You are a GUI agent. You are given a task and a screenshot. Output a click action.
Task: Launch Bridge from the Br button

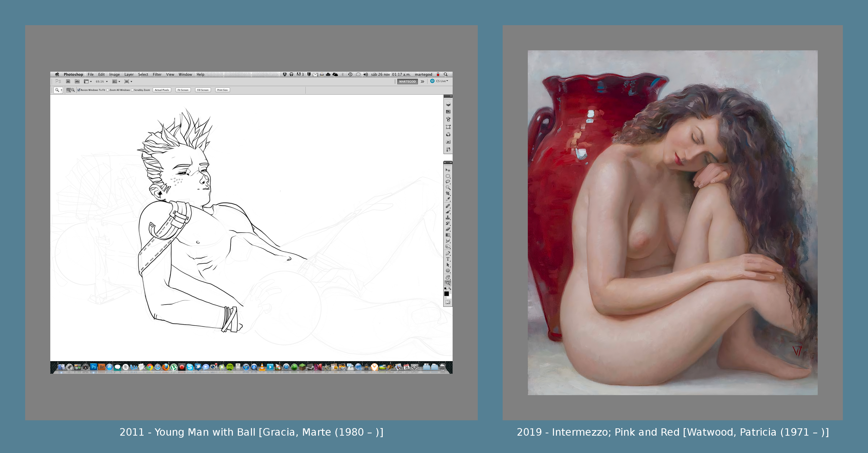68,81
